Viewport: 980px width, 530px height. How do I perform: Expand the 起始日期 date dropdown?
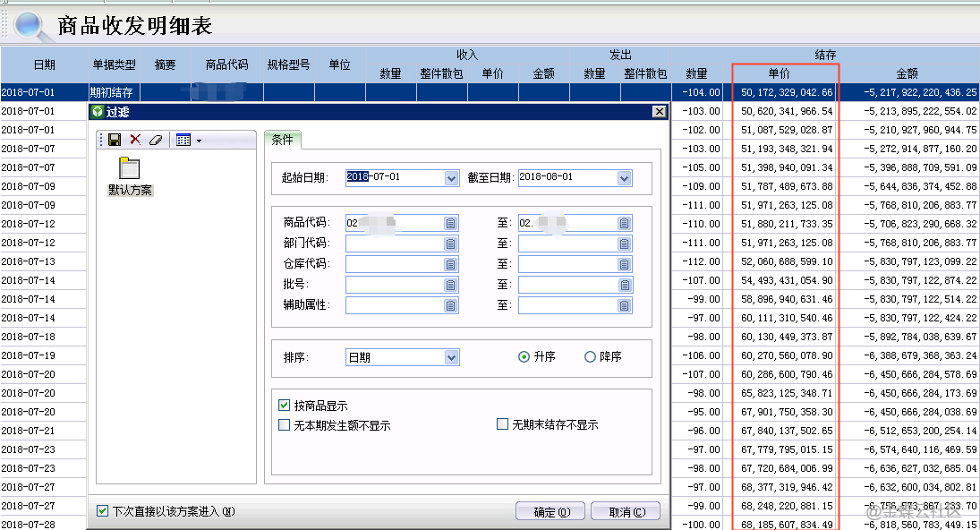coord(452,178)
